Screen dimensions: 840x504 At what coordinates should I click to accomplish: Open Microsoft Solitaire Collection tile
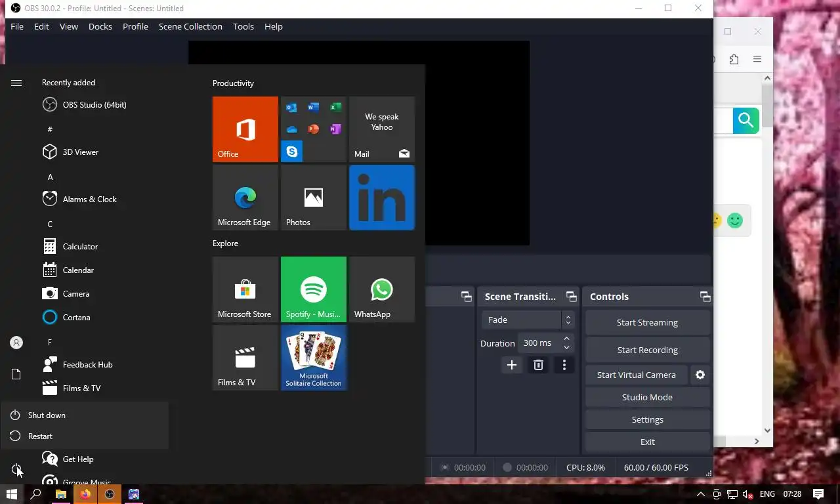coord(314,358)
